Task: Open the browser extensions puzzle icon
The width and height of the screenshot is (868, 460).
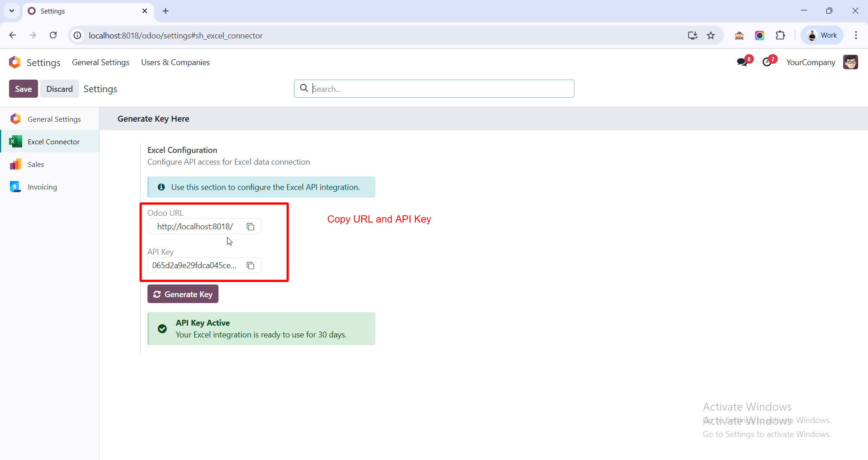Action: (x=780, y=35)
